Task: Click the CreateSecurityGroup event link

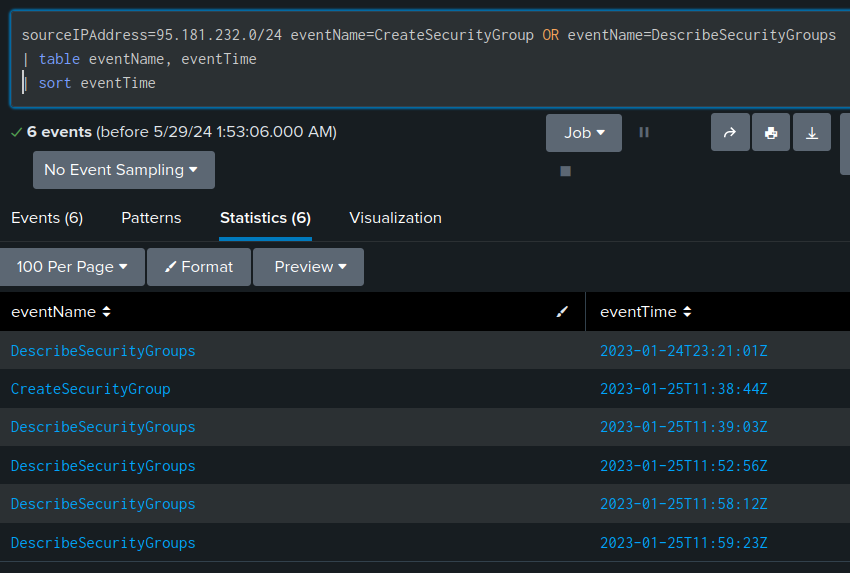Action: click(91, 389)
